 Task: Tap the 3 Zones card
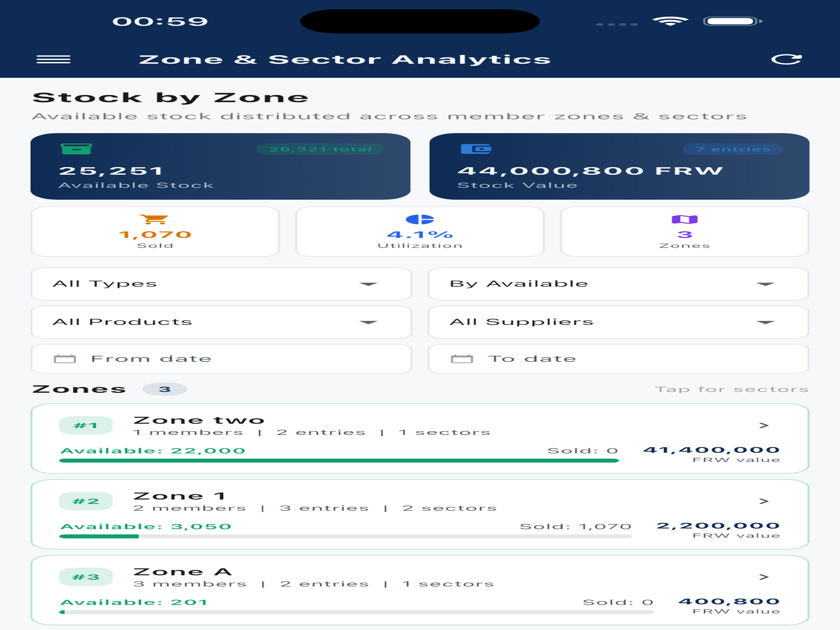click(685, 232)
